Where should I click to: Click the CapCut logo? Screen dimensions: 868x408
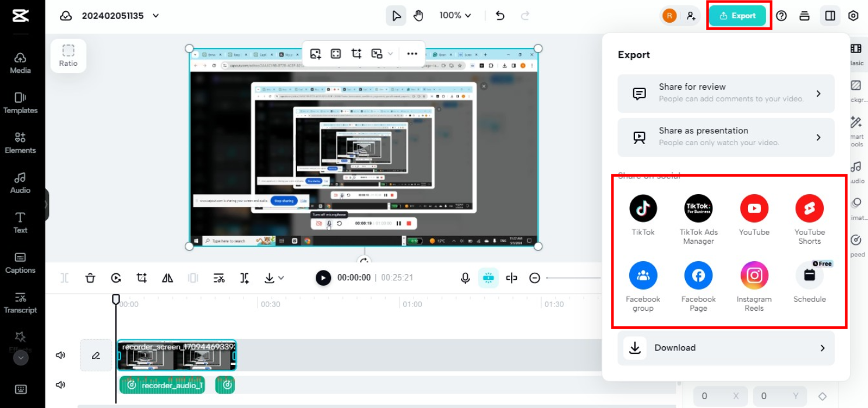coord(20,16)
